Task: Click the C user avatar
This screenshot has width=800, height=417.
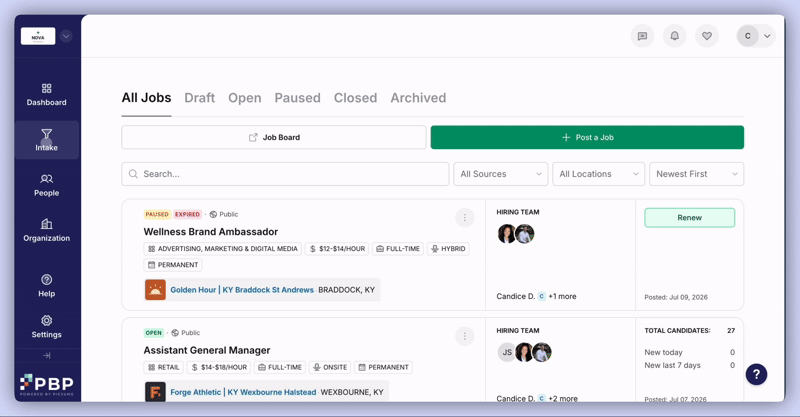Action: [747, 36]
